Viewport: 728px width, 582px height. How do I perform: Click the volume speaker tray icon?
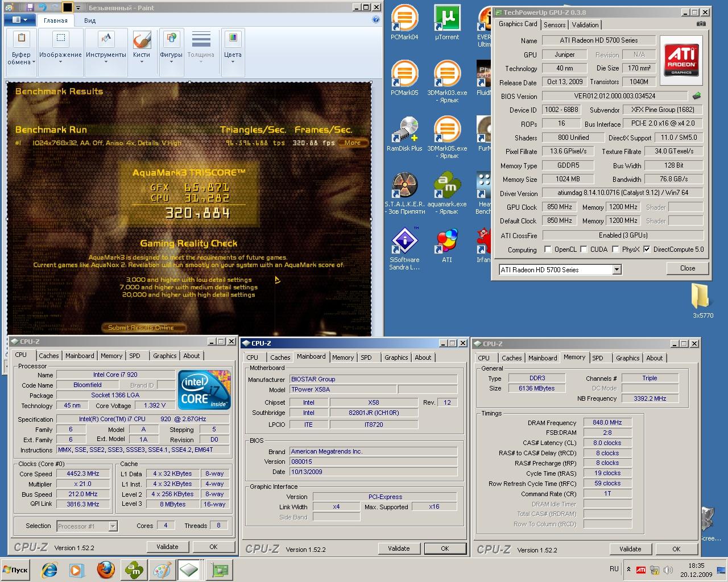668,569
